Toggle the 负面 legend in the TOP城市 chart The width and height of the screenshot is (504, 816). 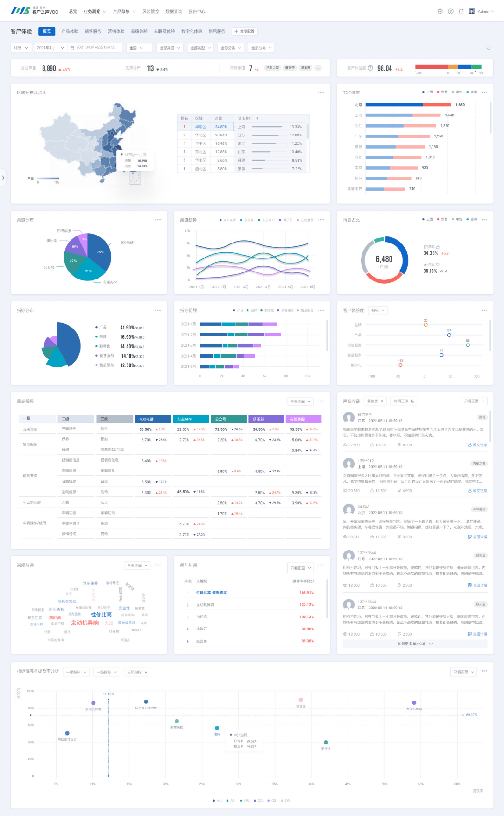coord(442,92)
